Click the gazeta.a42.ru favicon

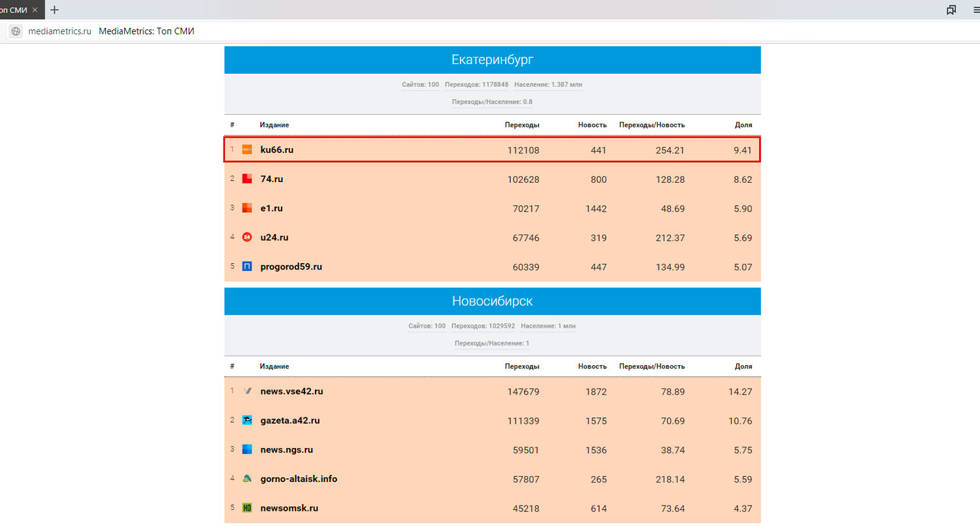pyautogui.click(x=247, y=421)
